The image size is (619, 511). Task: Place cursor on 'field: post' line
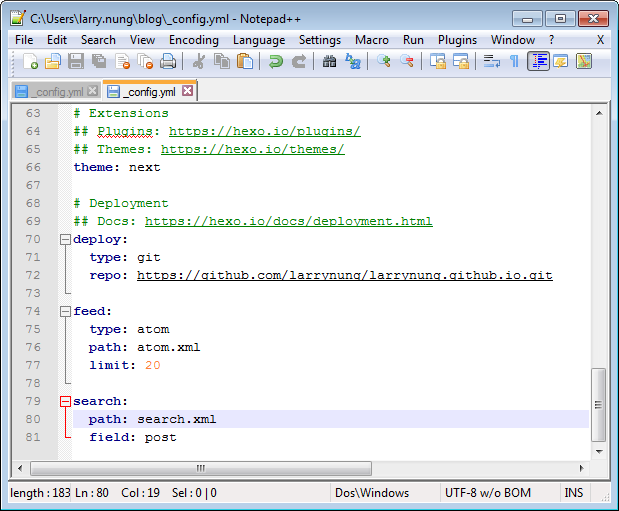[133, 438]
